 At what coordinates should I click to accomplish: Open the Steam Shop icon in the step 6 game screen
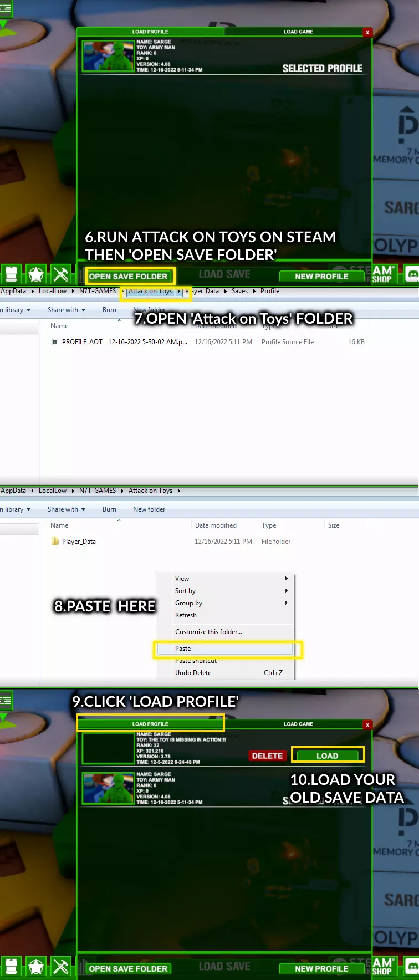tap(383, 274)
